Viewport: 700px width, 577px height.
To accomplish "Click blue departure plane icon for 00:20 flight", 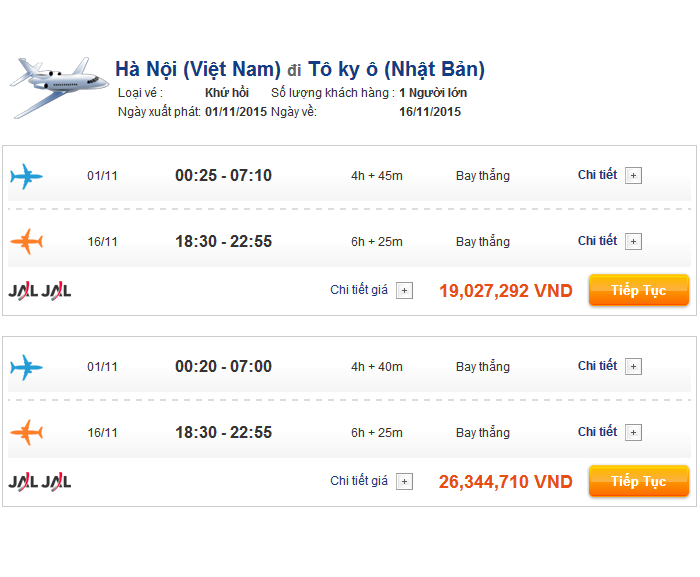I will point(27,367).
